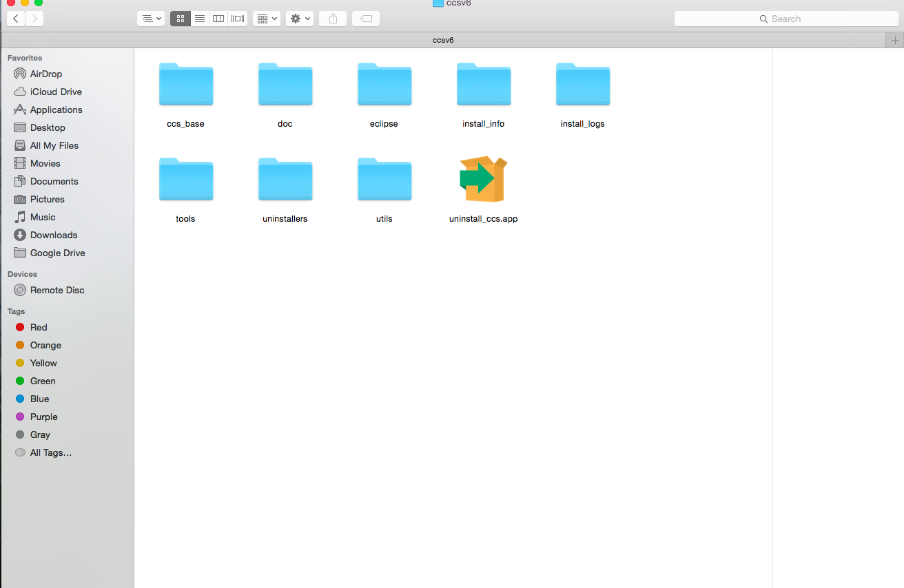Select the install_logs folder
This screenshot has height=588, width=904.
pos(583,85)
